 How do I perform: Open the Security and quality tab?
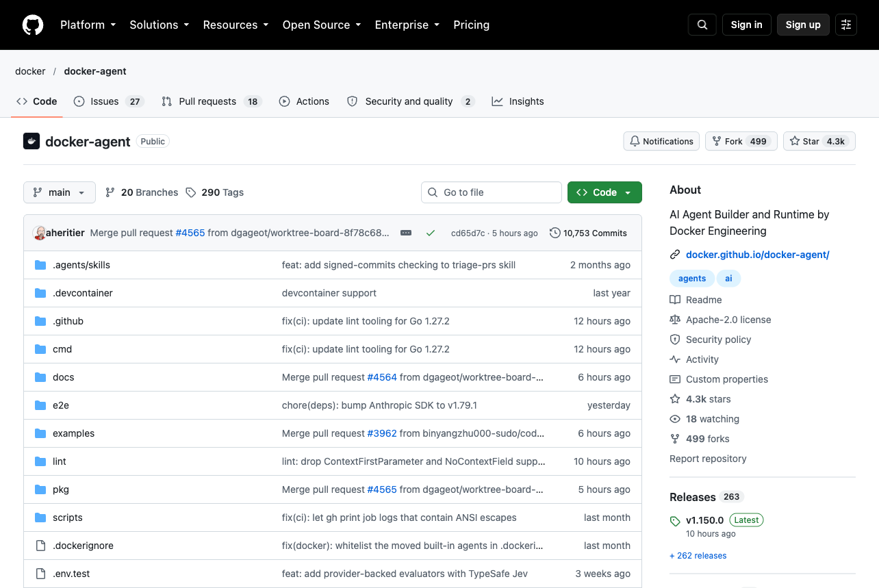pos(411,101)
